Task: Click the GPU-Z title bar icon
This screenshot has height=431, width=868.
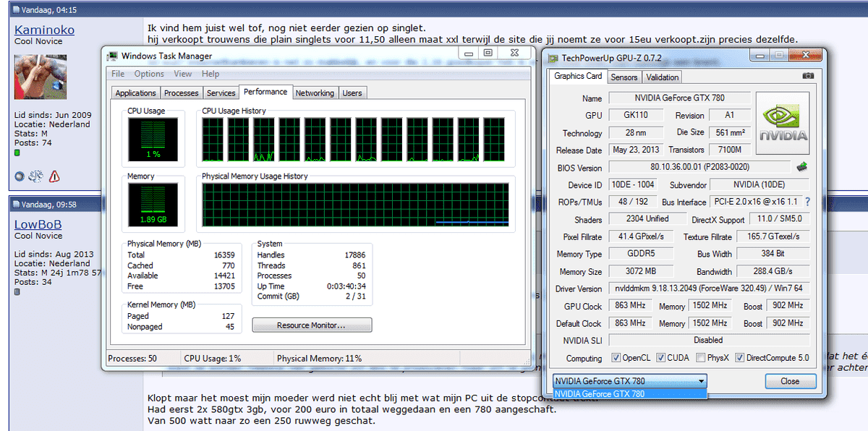Action: (x=553, y=58)
